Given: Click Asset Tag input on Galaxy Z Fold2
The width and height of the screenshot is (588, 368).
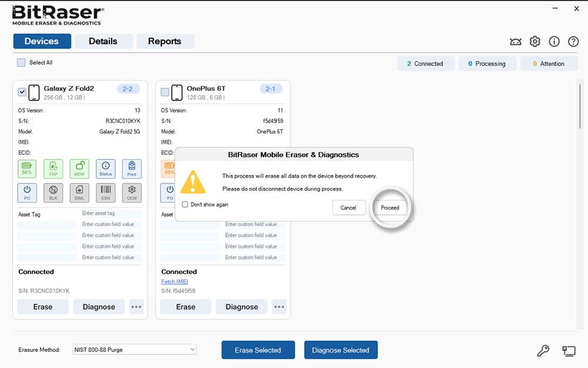Looking at the screenshot, I should pyautogui.click(x=111, y=213).
